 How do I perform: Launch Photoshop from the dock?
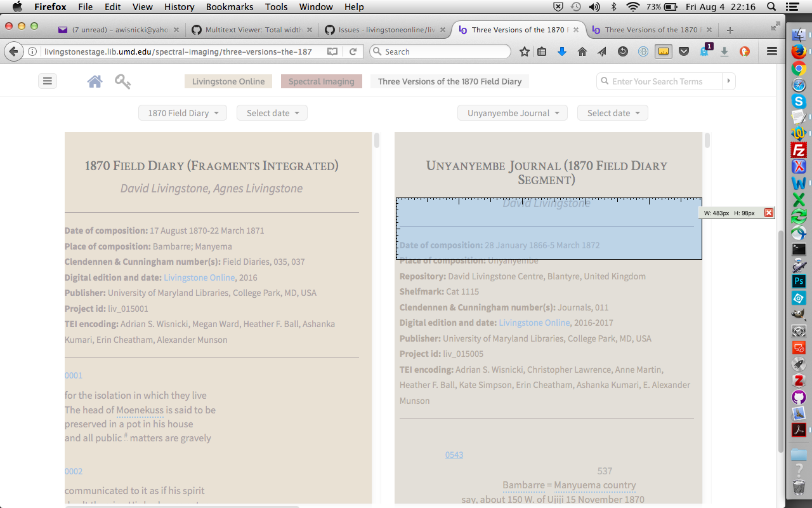(799, 281)
